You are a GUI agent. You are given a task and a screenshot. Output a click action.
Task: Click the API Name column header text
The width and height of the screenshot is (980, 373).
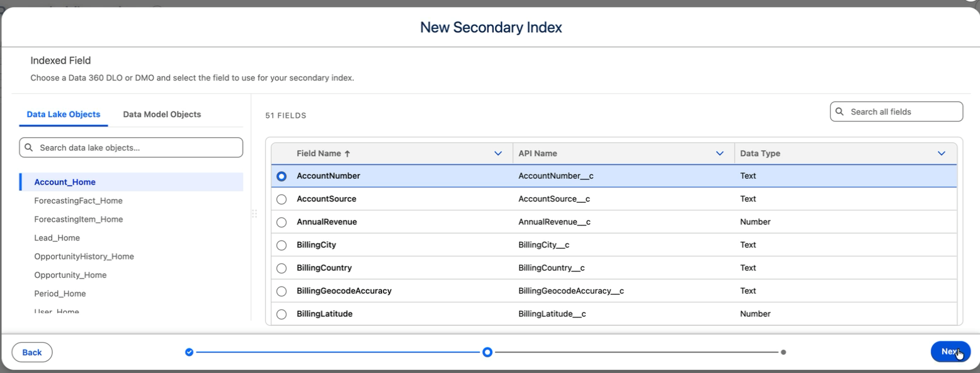point(537,153)
